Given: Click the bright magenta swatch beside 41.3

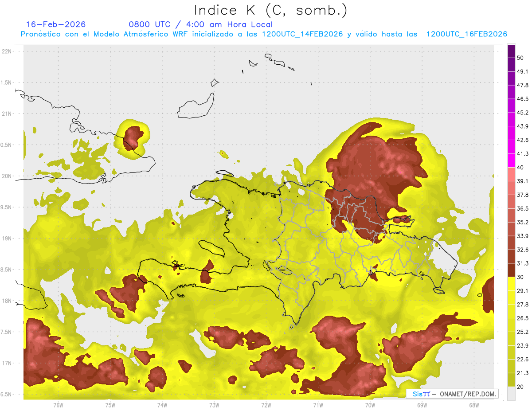Looking at the screenshot, I should click(511, 160).
